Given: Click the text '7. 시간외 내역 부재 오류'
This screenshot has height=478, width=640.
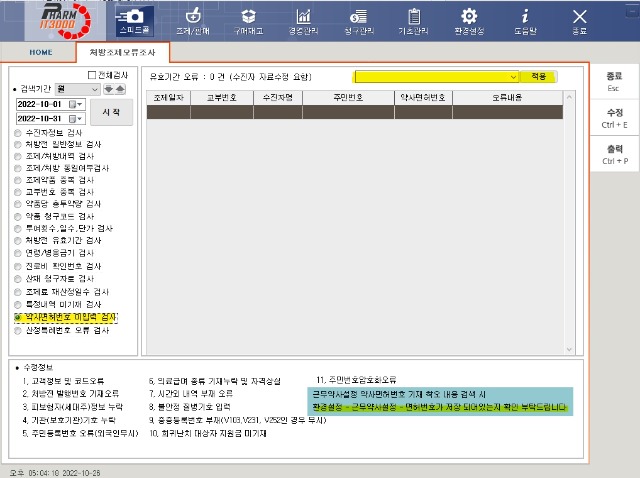Looking at the screenshot, I should 191,394.
